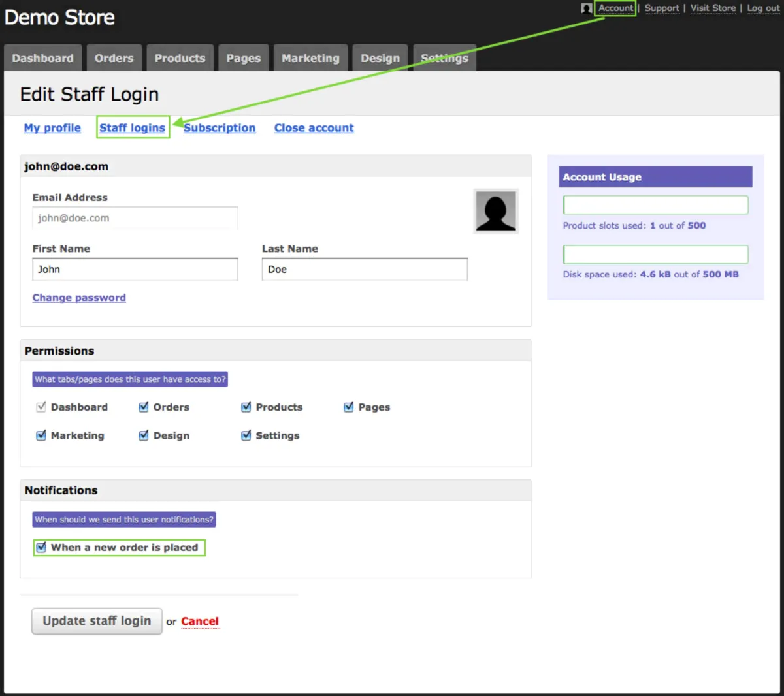Toggle the Products permission checkbox

(246, 407)
